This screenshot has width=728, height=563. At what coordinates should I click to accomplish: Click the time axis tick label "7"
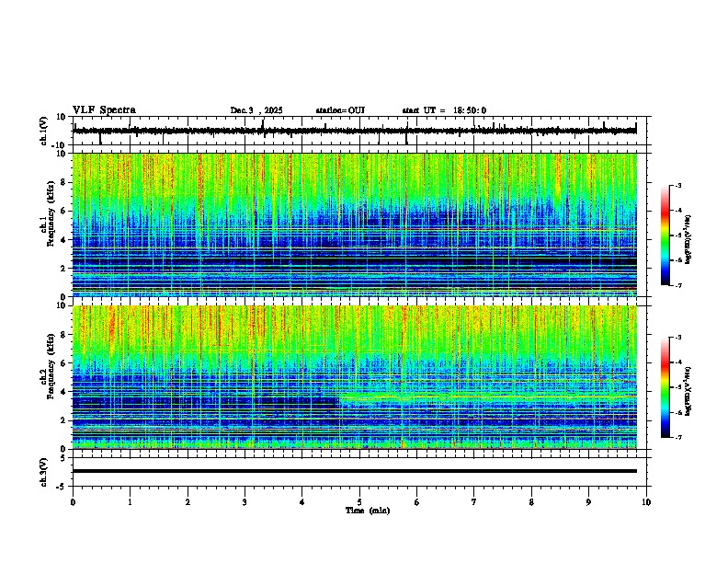[x=474, y=502]
